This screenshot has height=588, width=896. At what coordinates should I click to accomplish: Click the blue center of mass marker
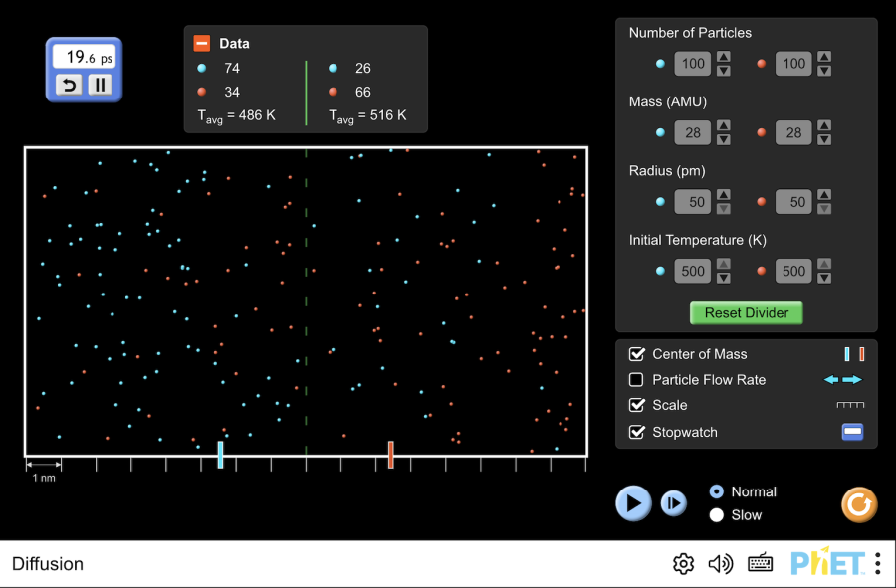point(220,454)
